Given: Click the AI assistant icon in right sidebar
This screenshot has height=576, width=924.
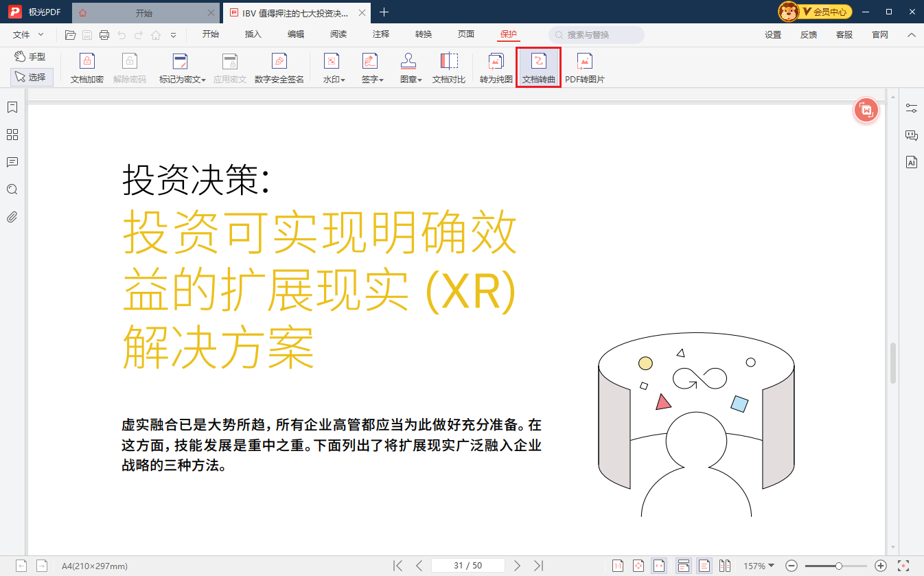Looking at the screenshot, I should coord(912,163).
